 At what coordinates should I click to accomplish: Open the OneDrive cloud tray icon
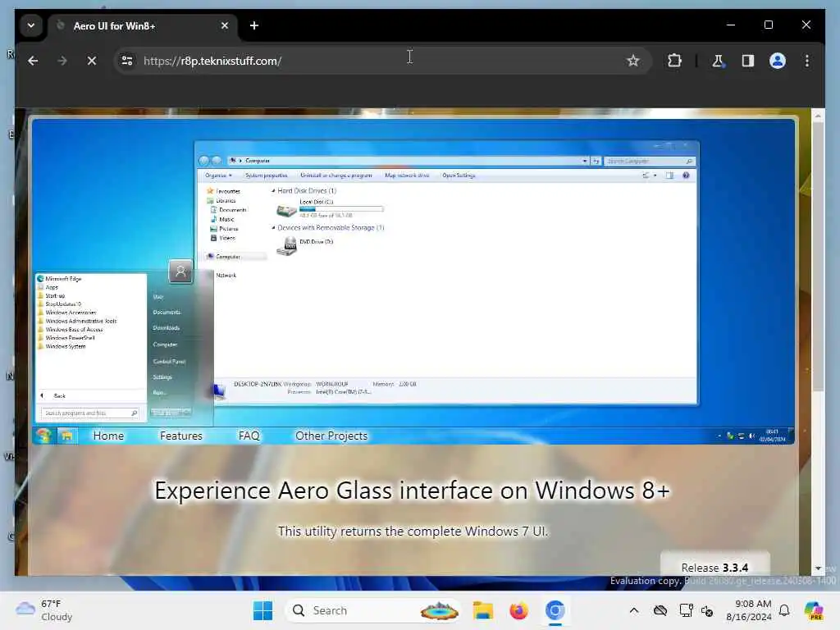660,610
